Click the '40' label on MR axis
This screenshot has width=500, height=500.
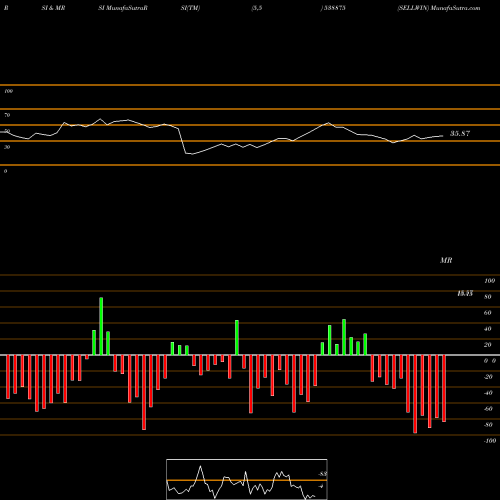point(488,329)
